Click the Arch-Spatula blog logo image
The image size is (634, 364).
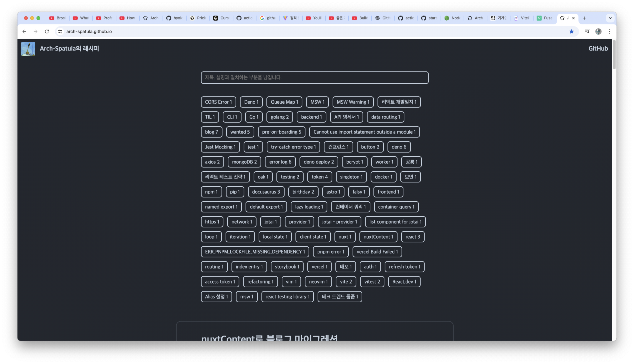tap(28, 49)
